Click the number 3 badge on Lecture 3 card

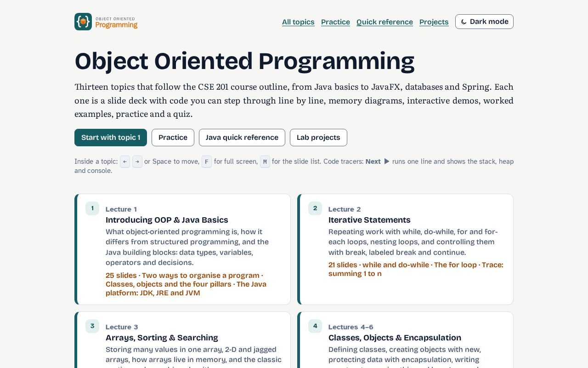tap(92, 326)
